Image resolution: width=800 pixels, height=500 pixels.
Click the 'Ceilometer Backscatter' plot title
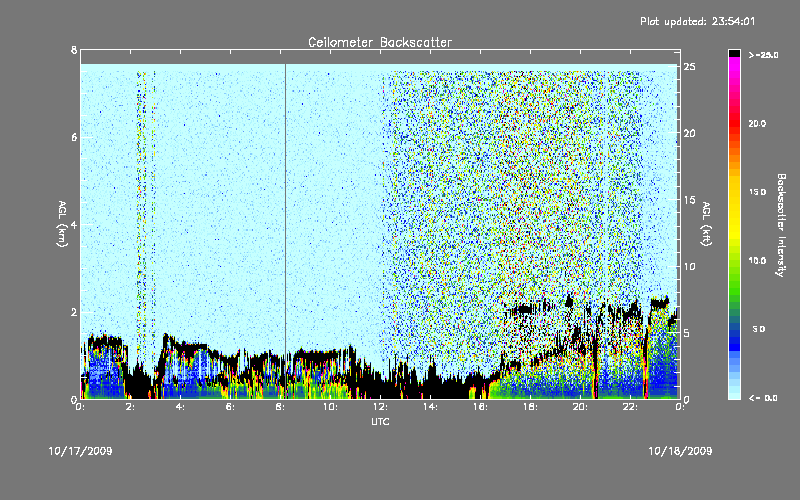click(x=380, y=42)
